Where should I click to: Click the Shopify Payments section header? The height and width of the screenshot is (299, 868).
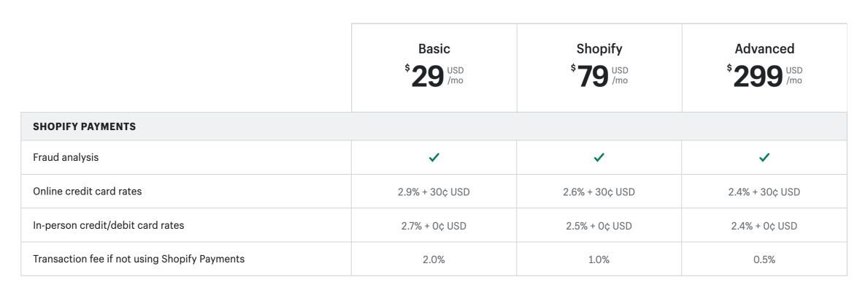[x=85, y=126]
